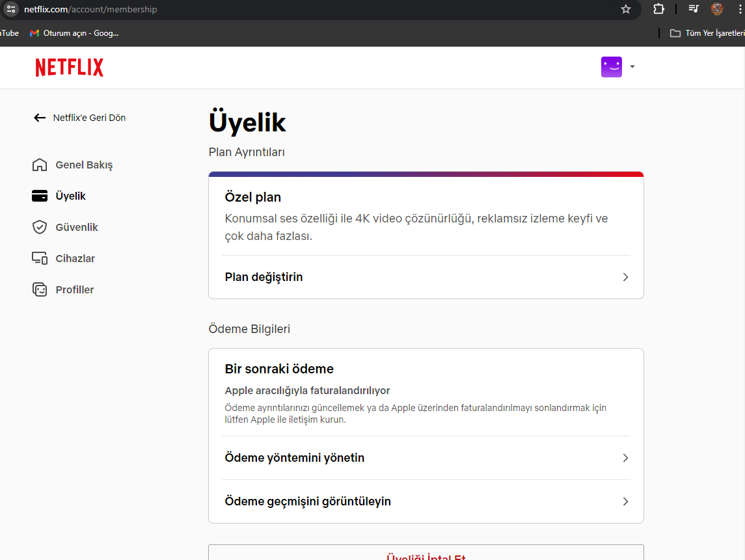The width and height of the screenshot is (745, 560).
Task: Open the Genel Bakış section
Action: 84,165
